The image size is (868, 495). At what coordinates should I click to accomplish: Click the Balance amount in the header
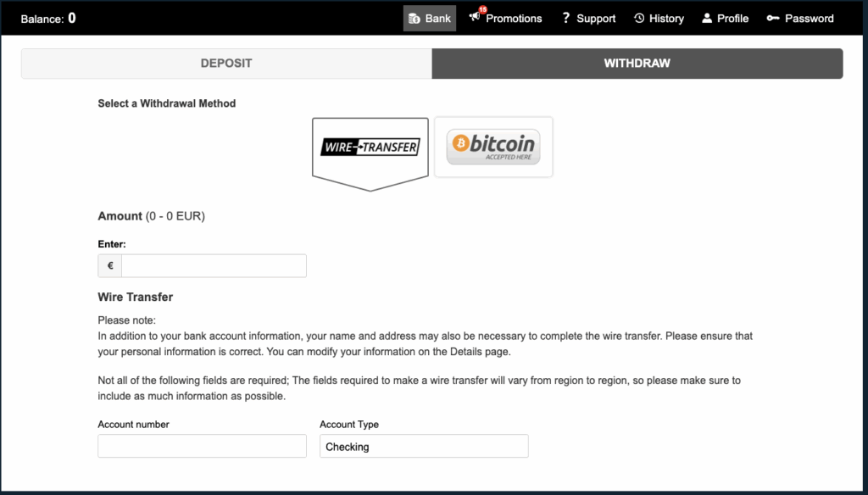(x=72, y=18)
